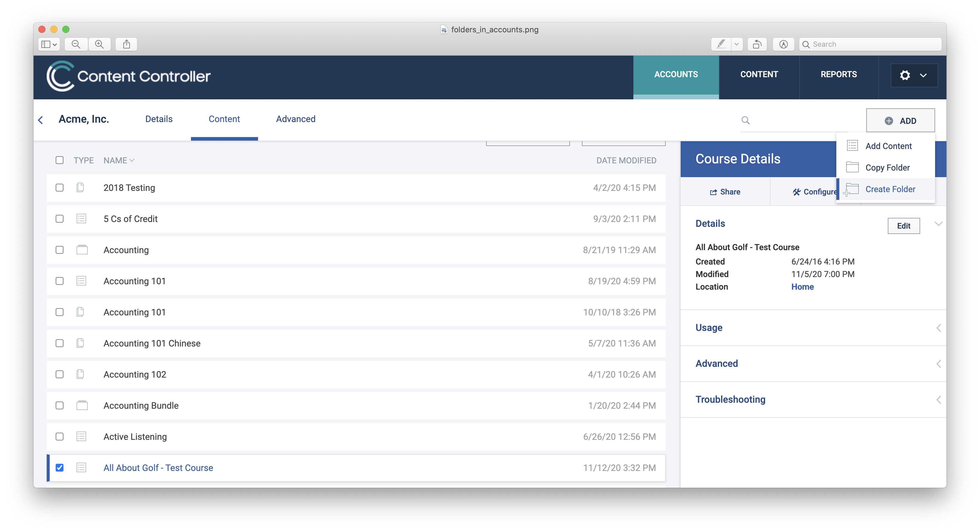Click the Add Content list icon
Screen dimensions: 980x532
[852, 146]
